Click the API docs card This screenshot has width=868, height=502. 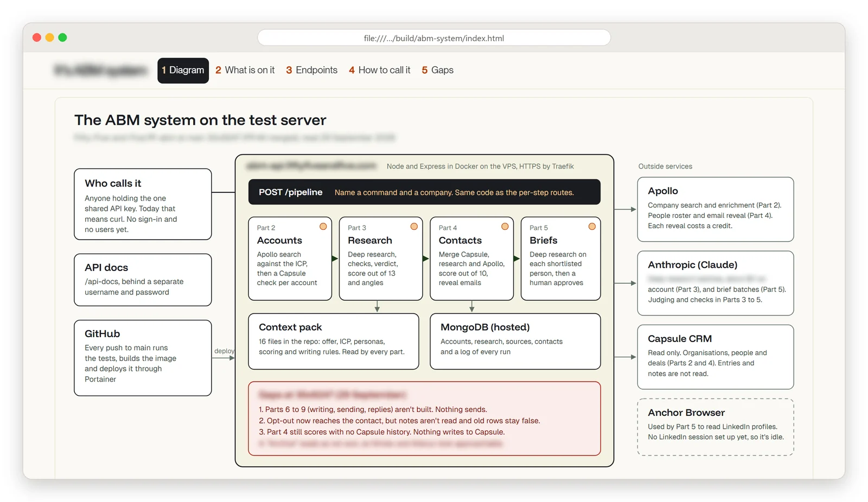point(143,280)
